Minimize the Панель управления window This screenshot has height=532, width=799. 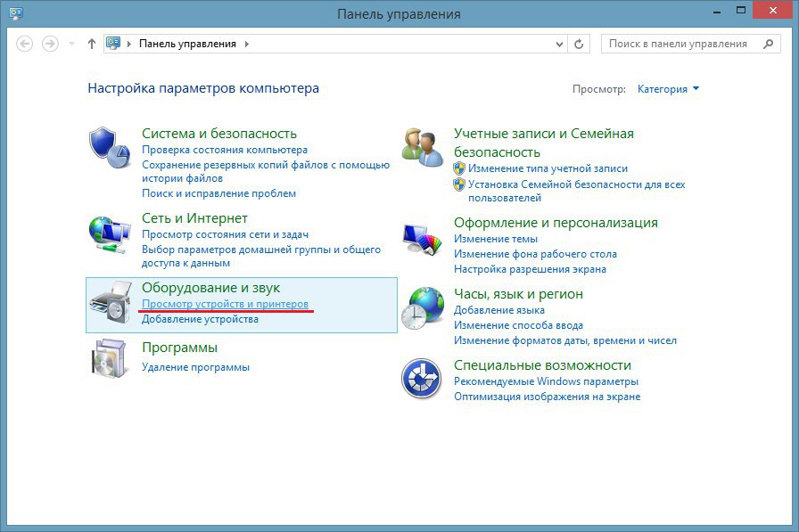(x=717, y=12)
